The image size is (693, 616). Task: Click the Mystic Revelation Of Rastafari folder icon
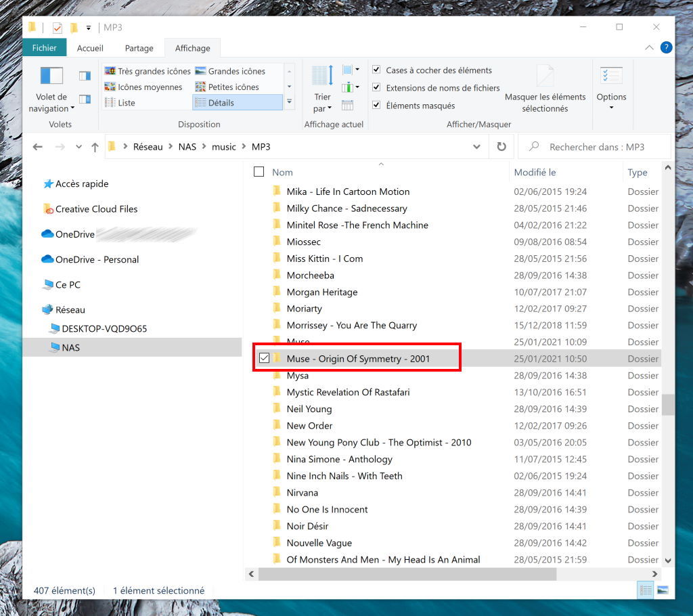point(277,392)
